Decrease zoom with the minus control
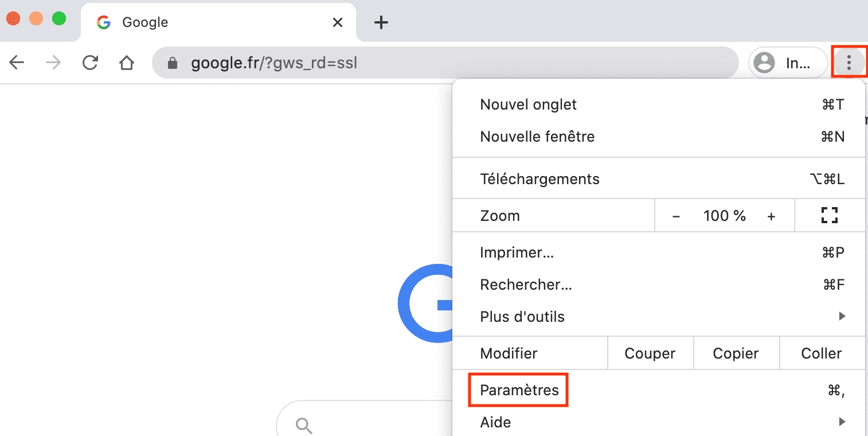Image resolution: width=868 pixels, height=436 pixels. pyautogui.click(x=676, y=215)
